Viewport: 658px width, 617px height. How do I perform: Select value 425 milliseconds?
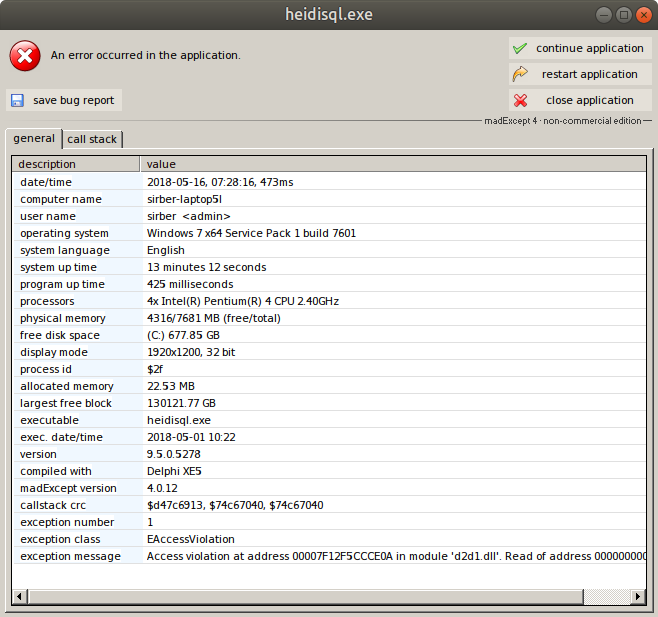pyautogui.click(x=190, y=284)
